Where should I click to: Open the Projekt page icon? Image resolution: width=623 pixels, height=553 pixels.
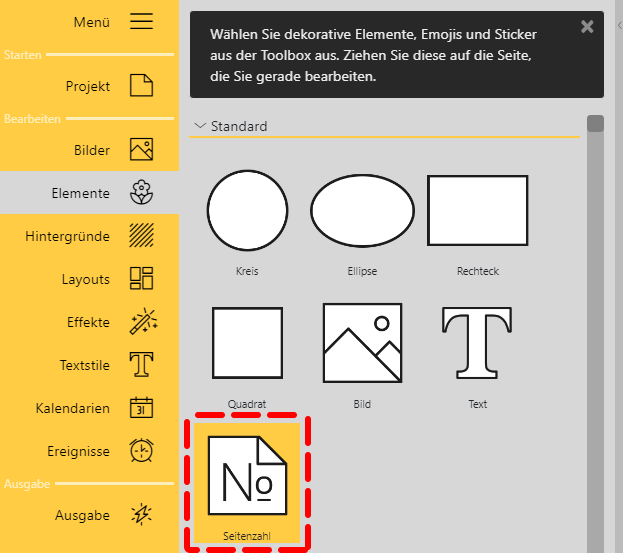(141, 85)
